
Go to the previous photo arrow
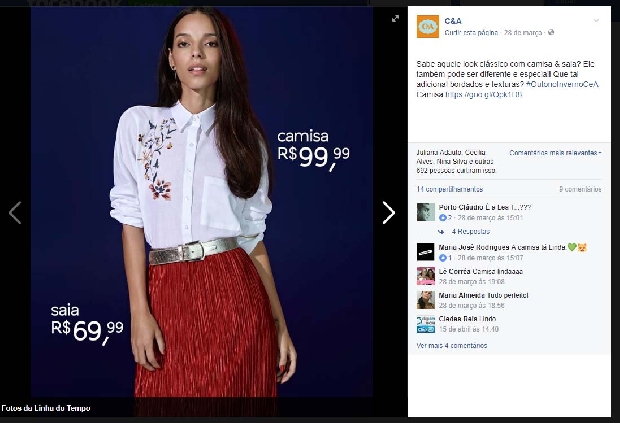pos(15,213)
